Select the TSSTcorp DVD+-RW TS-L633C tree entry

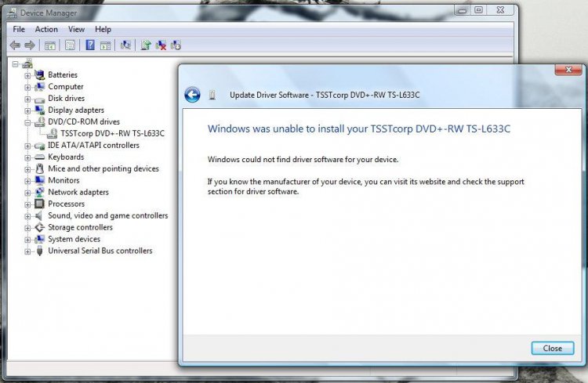click(x=112, y=133)
